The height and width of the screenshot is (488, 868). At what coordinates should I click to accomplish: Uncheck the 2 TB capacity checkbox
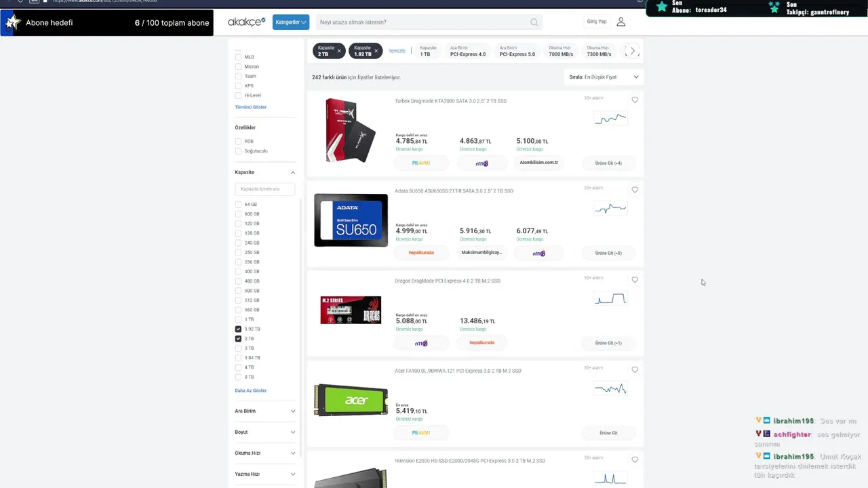238,338
